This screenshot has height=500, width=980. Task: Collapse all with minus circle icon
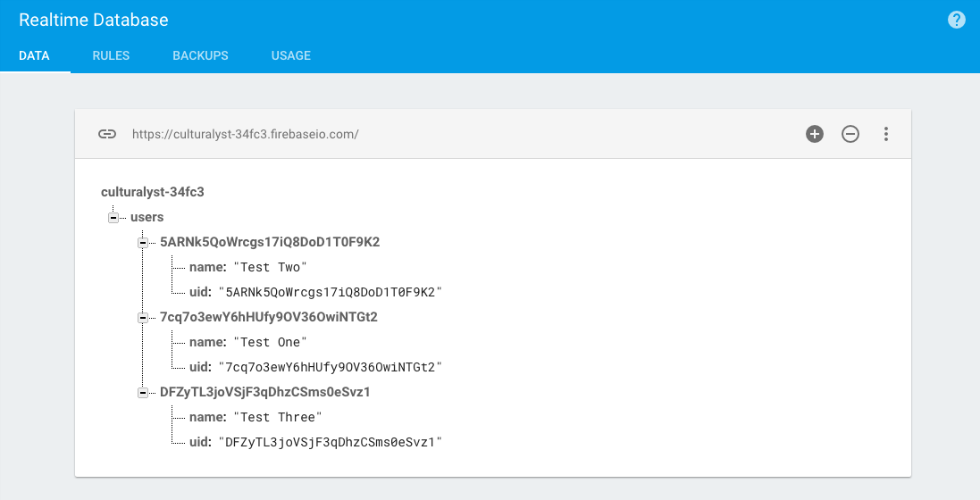pyautogui.click(x=850, y=134)
